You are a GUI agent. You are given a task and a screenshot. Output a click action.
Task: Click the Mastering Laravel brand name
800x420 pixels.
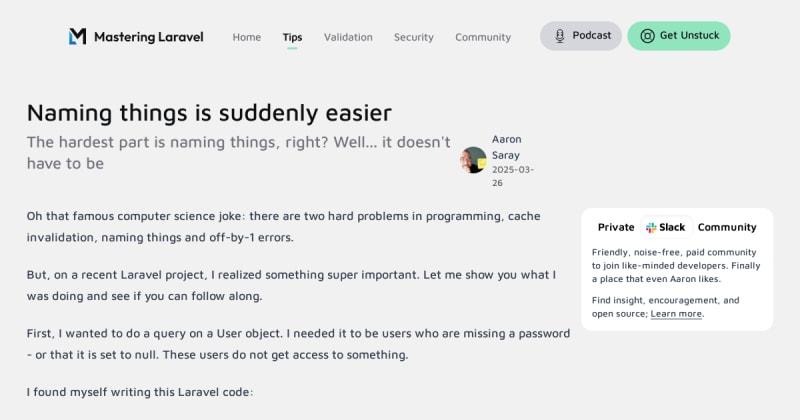(149, 37)
